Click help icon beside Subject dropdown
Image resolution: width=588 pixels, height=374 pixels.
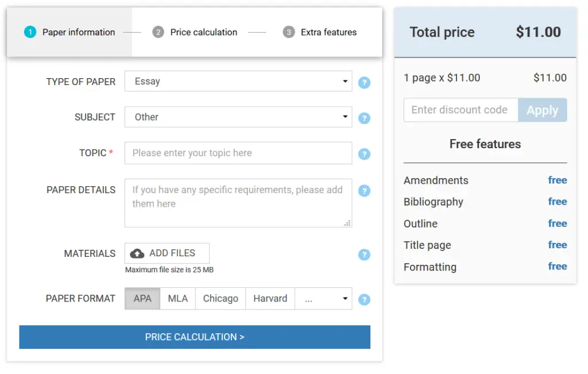point(364,118)
